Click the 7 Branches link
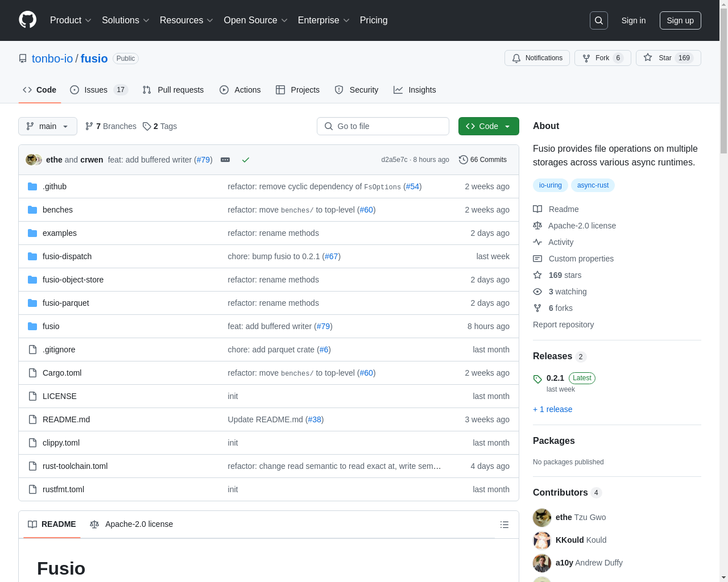Screen dimensions: 728x582 point(111,126)
